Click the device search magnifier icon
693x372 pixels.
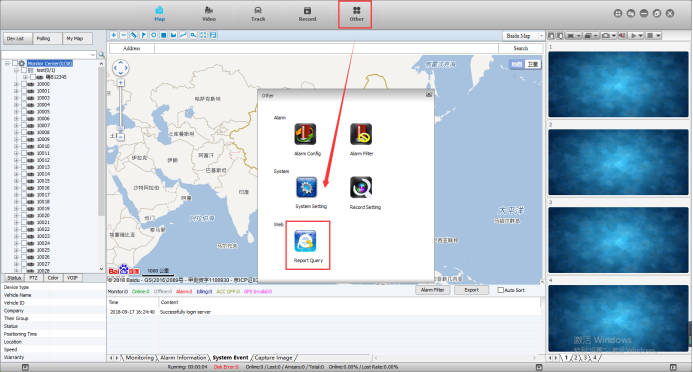click(x=102, y=54)
